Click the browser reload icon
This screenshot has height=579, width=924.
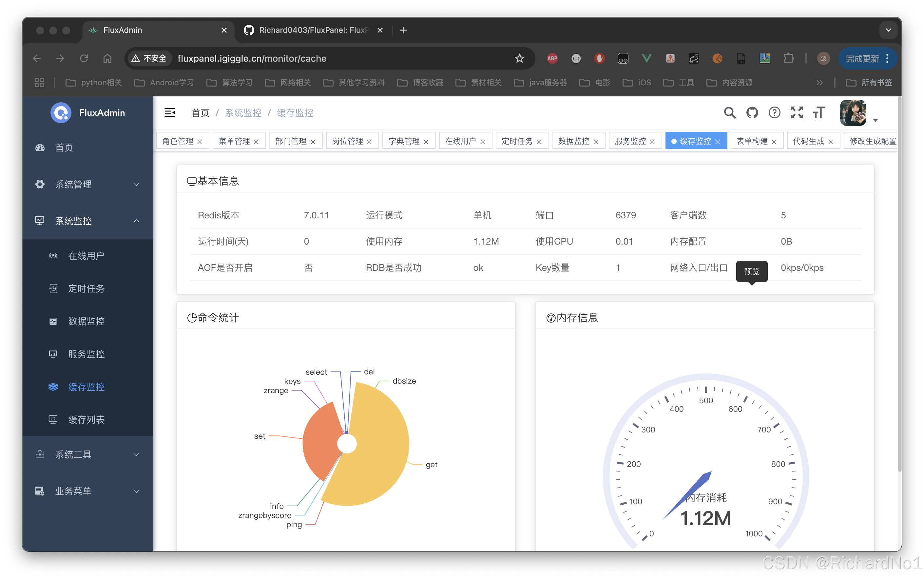pos(84,58)
